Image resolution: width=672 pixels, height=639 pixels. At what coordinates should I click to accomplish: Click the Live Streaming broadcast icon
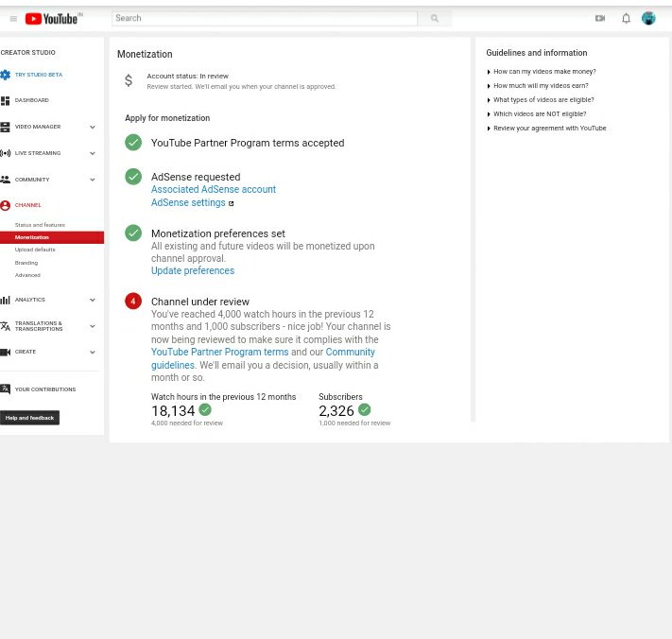click(x=5, y=153)
